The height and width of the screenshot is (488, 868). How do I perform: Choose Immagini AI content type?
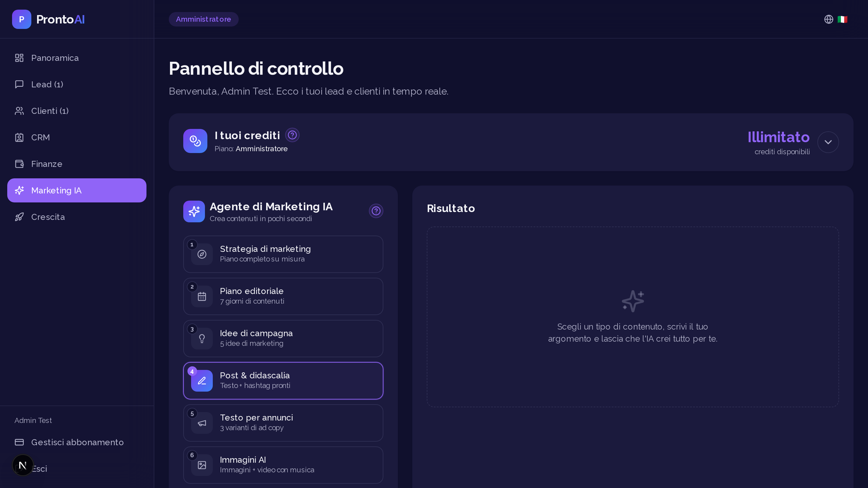click(283, 465)
